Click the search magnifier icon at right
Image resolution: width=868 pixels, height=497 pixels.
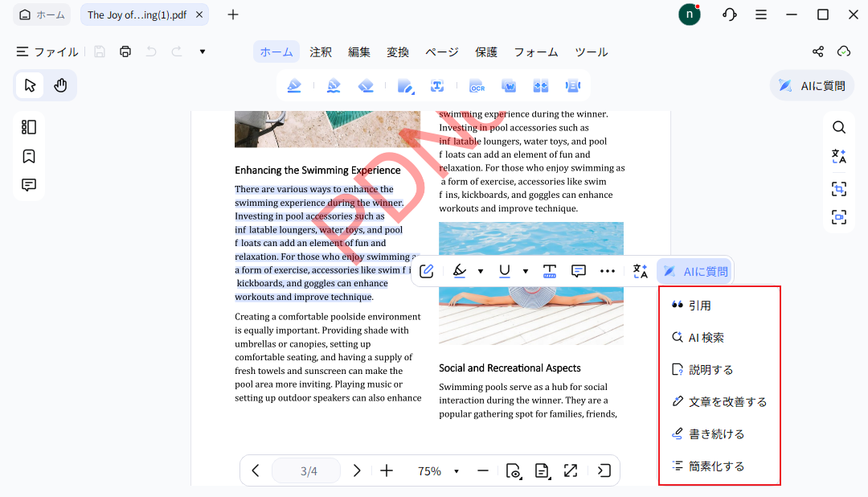coord(838,127)
